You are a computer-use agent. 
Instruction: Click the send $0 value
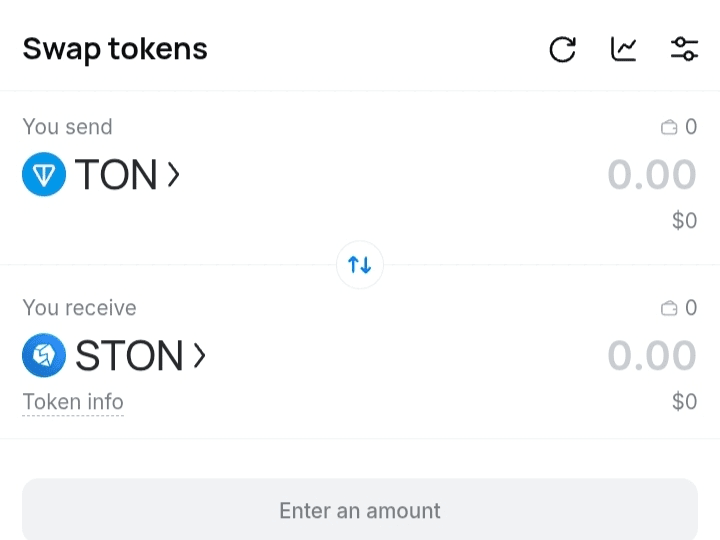click(684, 221)
